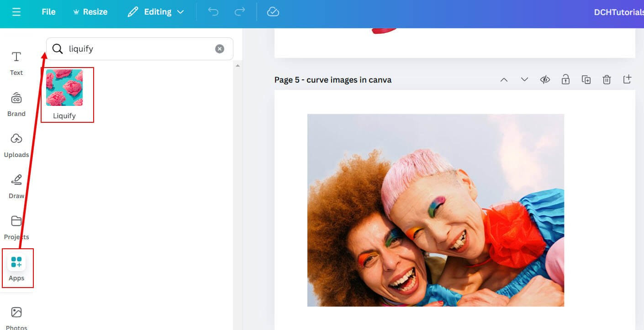
Task: Open the Draw panel
Action: point(16,186)
